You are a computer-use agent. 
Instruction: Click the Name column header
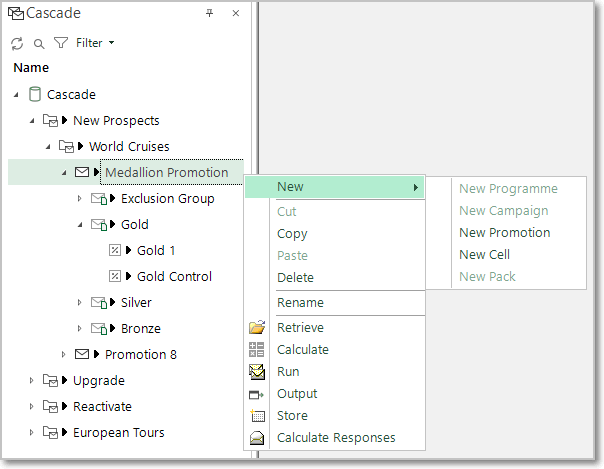(x=31, y=68)
